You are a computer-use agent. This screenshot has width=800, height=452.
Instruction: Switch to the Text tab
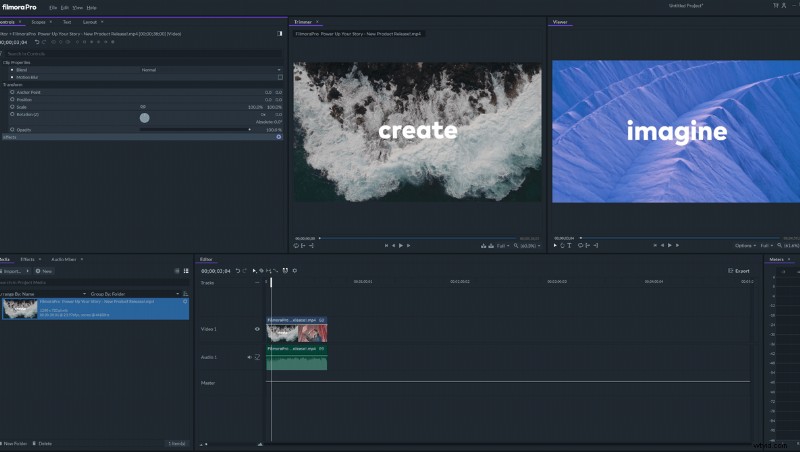click(x=67, y=22)
